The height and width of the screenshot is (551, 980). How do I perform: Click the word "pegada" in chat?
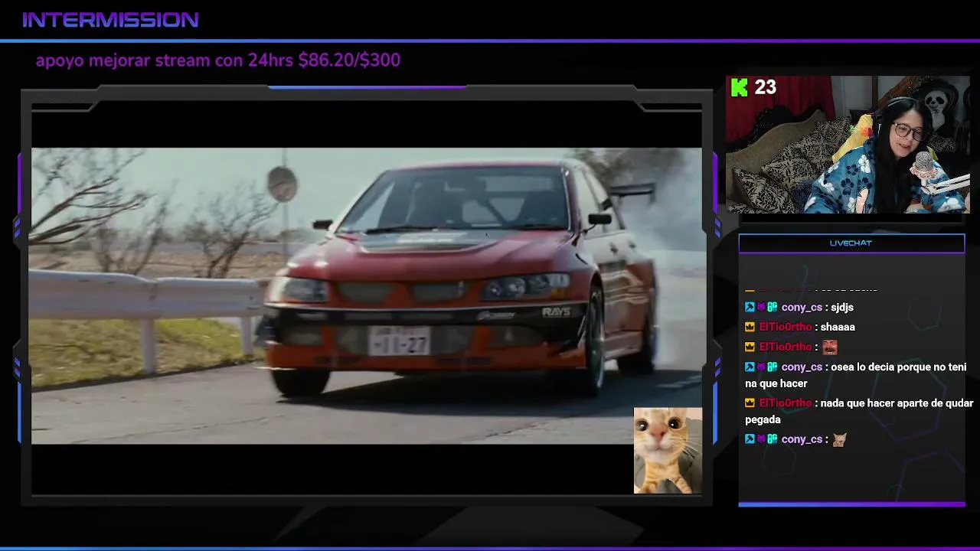point(763,419)
